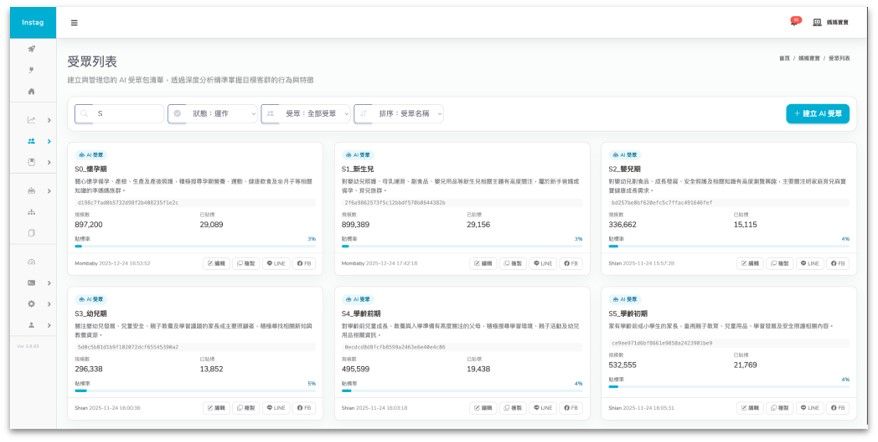Image resolution: width=878 pixels, height=442 pixels.
Task: Click the sitemap hierarchy icon in the sidebar
Action: coord(31,212)
